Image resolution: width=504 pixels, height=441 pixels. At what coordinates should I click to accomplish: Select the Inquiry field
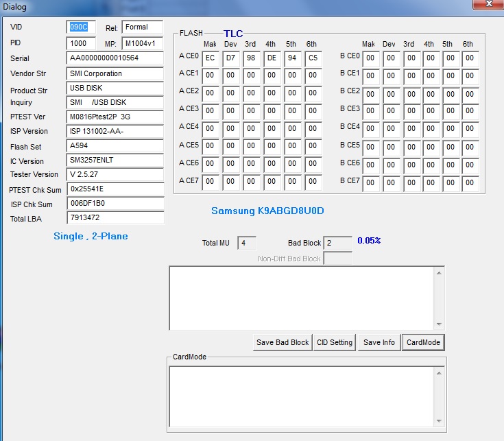115,103
